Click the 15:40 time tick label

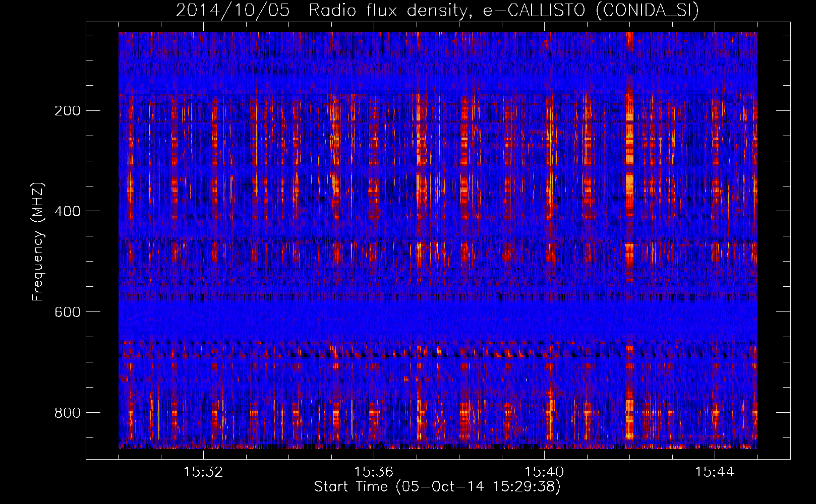coord(544,472)
